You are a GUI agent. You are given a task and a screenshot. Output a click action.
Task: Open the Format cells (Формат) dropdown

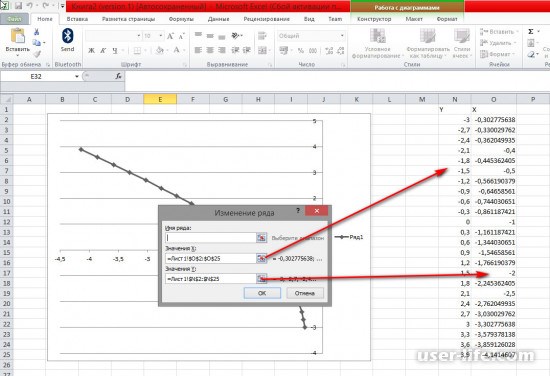[x=496, y=54]
